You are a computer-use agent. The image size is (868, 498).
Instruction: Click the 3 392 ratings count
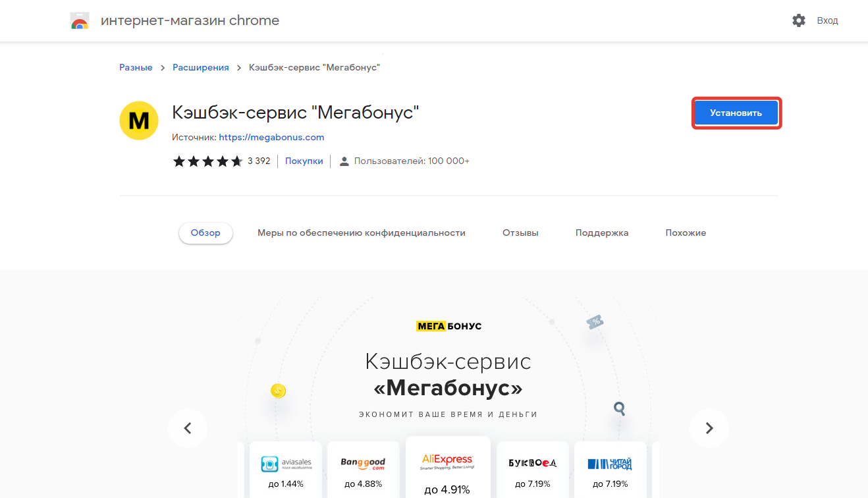click(x=259, y=161)
